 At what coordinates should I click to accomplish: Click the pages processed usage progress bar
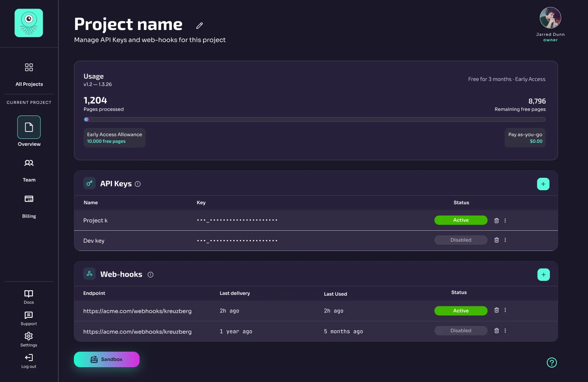click(x=315, y=119)
